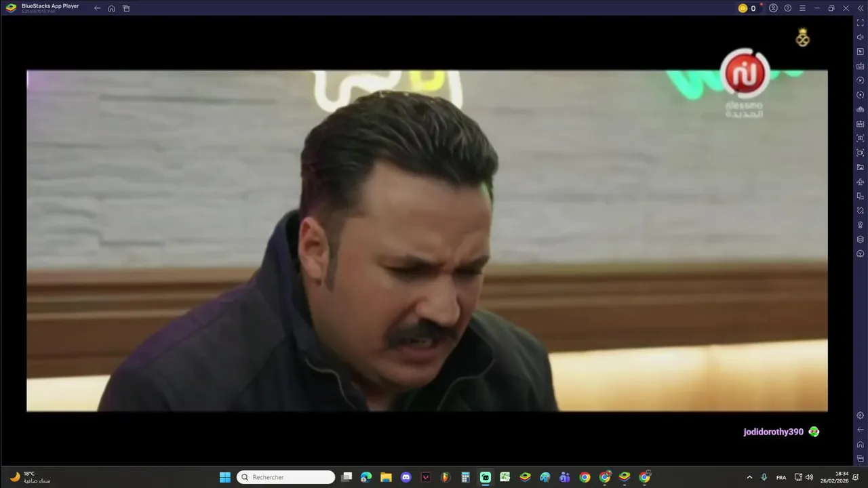Click the video player area

(427, 241)
